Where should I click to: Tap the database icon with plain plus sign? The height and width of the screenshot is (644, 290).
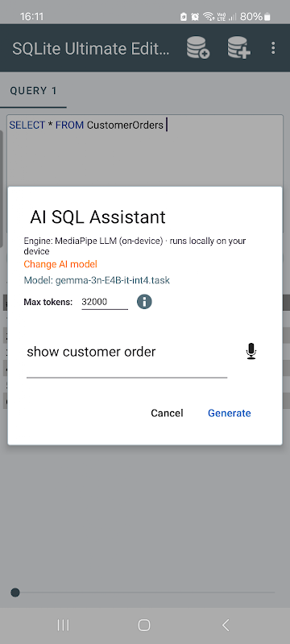pos(239,48)
